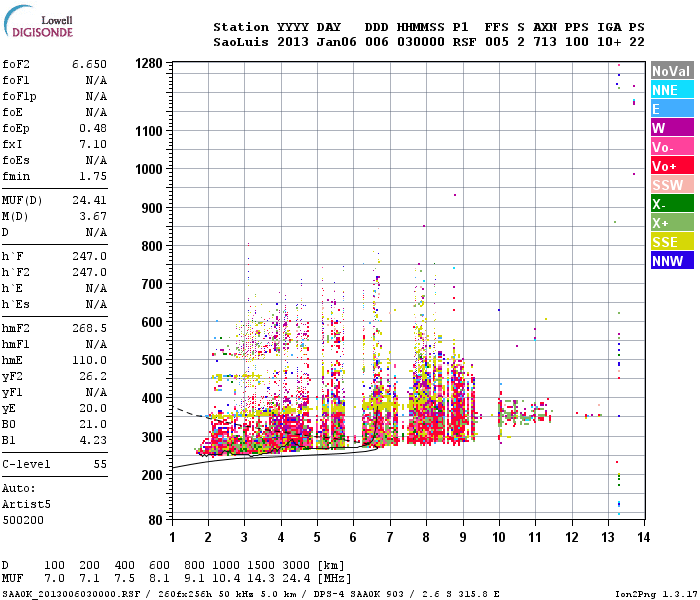Click the foF2 parameter label
This screenshot has height=600, width=700.
coord(16,64)
